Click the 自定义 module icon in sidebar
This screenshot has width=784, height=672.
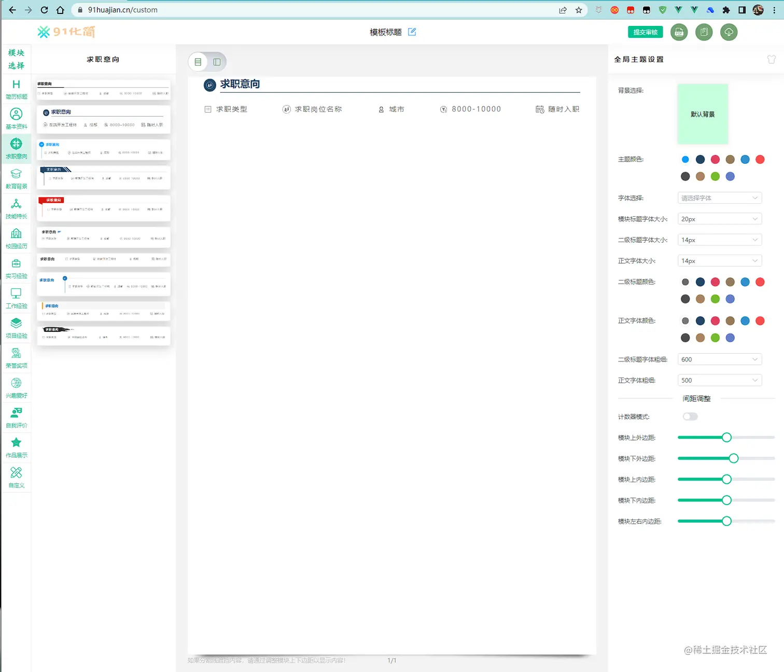(16, 476)
